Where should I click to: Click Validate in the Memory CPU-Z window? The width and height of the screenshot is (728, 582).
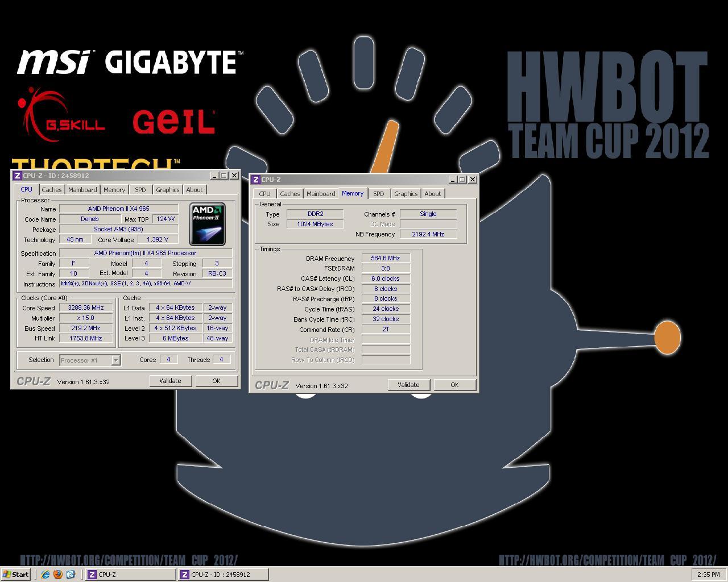coord(408,385)
